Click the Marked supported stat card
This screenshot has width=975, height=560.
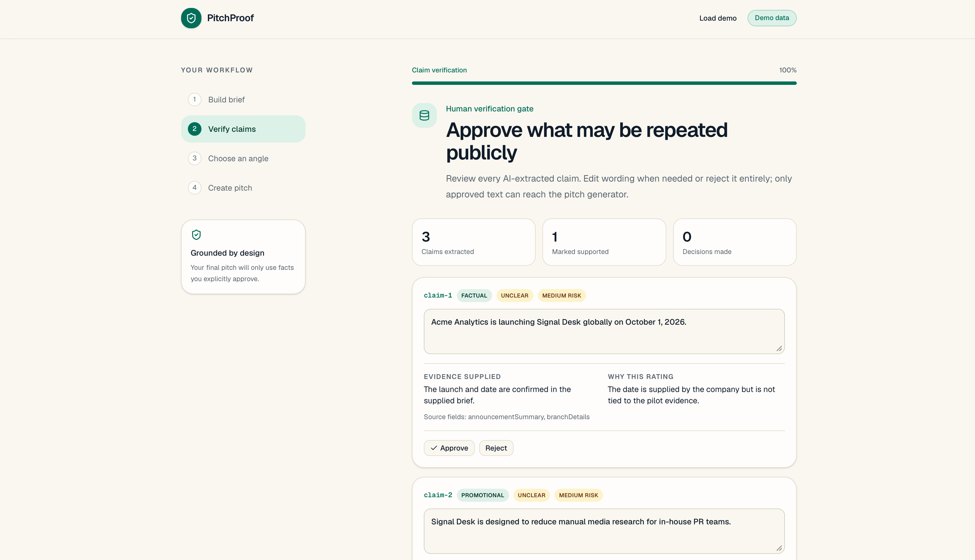(x=604, y=242)
